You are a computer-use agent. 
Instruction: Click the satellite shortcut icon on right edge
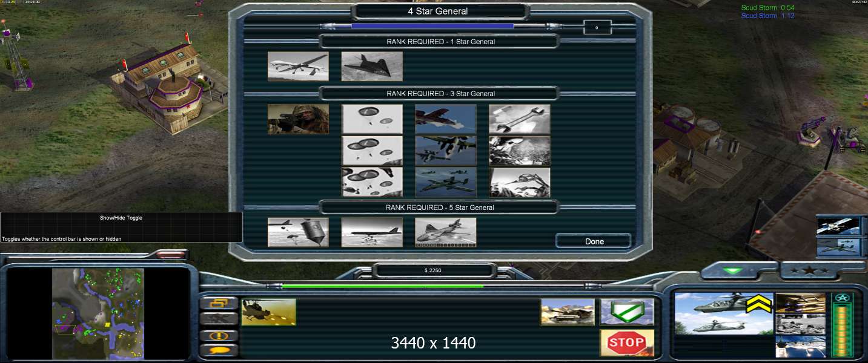(838, 226)
